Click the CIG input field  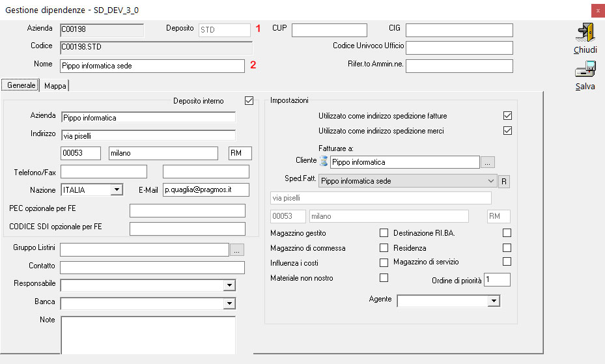click(459, 30)
